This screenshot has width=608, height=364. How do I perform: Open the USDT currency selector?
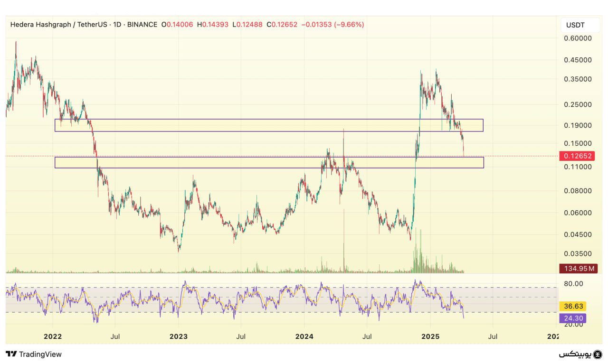pyautogui.click(x=575, y=25)
